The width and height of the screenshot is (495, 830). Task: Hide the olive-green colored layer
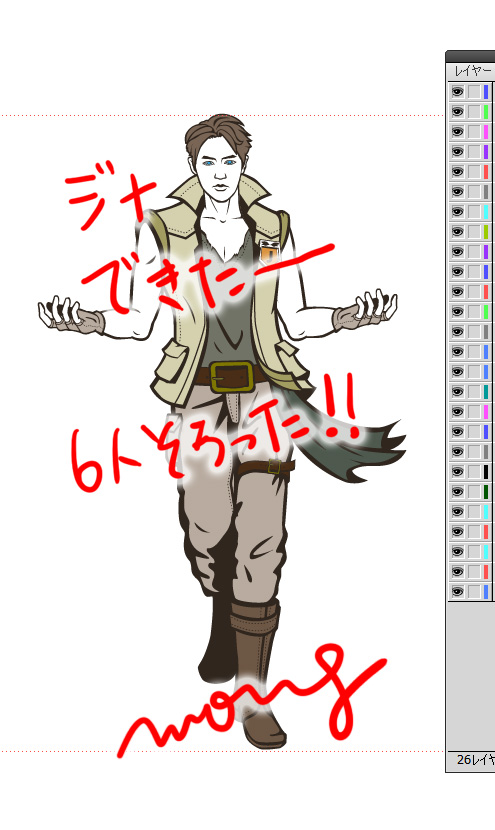(458, 232)
